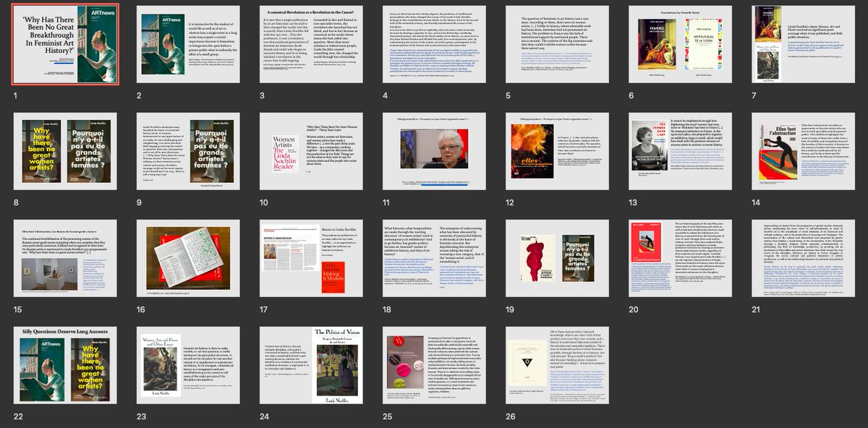Screen dimensions: 868x428
Task: Select slide 23 'Women, Art, and Power' thumbnail
Action: (188, 364)
